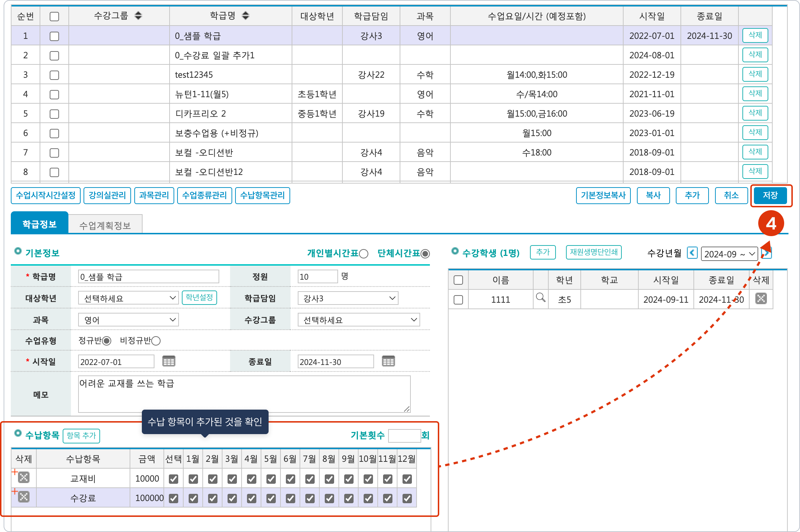Sort the list by 학급명 column arrows

point(246,15)
